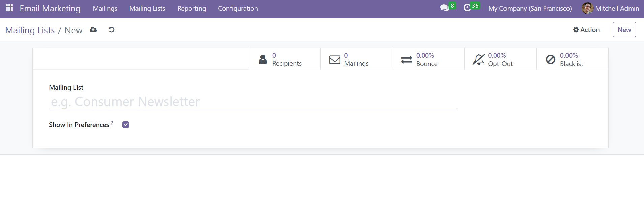
Task: Open the apps grid home menu
Action: click(x=9, y=8)
